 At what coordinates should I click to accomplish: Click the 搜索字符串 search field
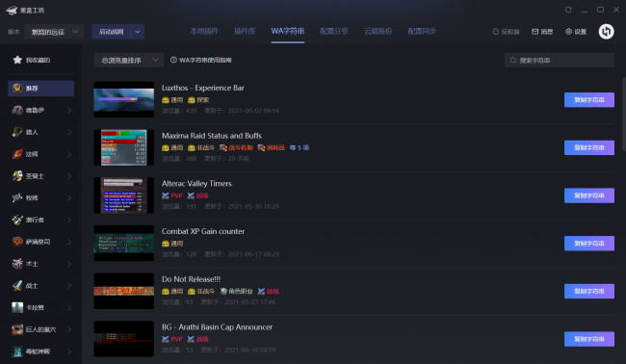coord(560,61)
